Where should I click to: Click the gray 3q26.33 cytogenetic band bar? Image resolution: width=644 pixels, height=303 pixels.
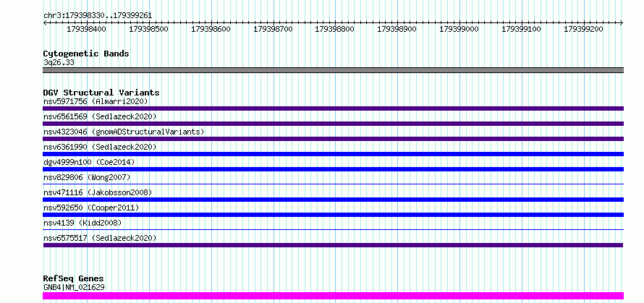coord(333,70)
